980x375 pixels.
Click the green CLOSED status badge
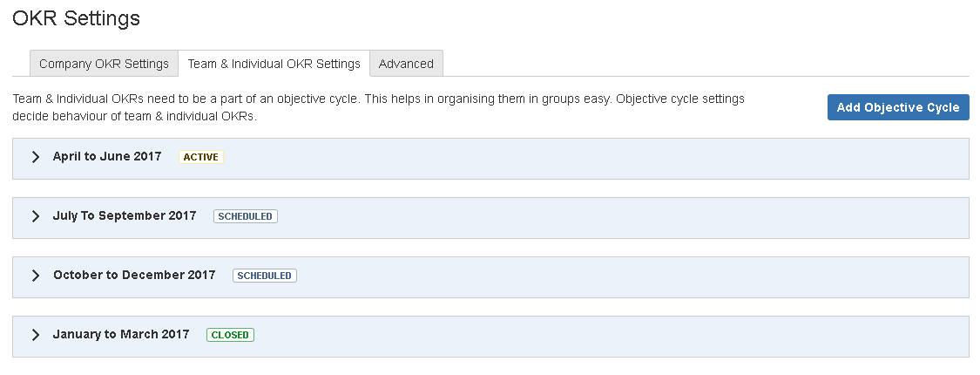(230, 335)
